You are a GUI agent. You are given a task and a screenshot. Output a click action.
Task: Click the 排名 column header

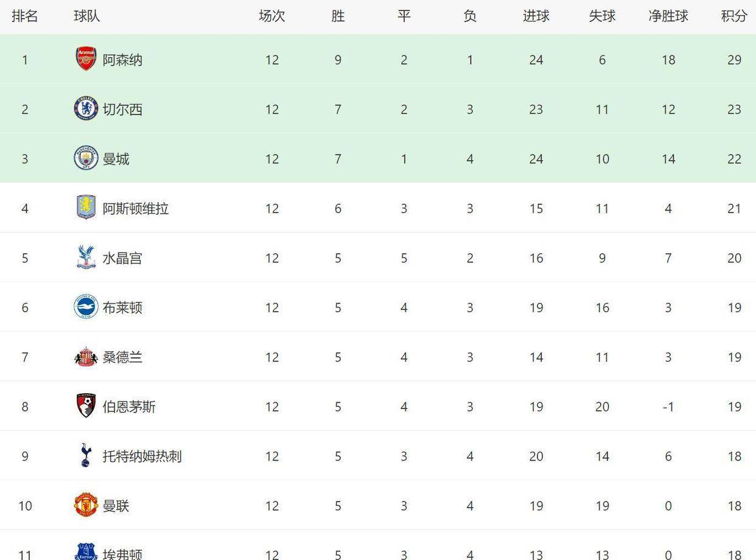coord(25,16)
